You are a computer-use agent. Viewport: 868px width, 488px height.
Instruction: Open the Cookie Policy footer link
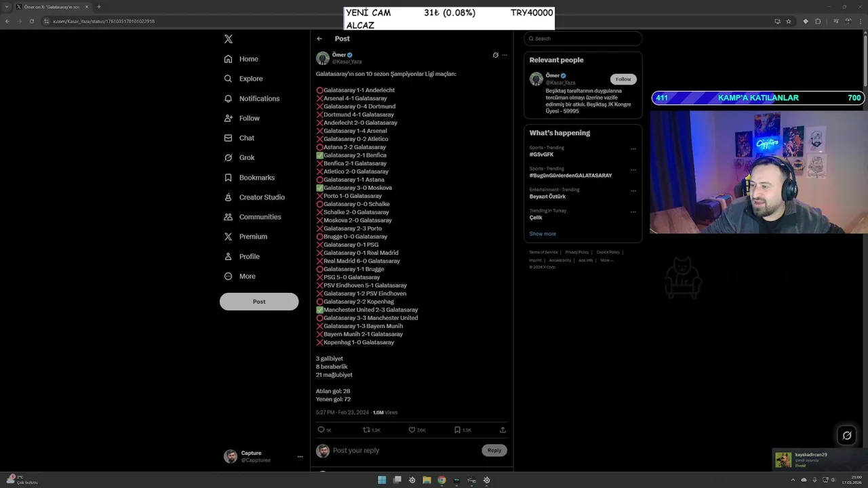tap(608, 252)
